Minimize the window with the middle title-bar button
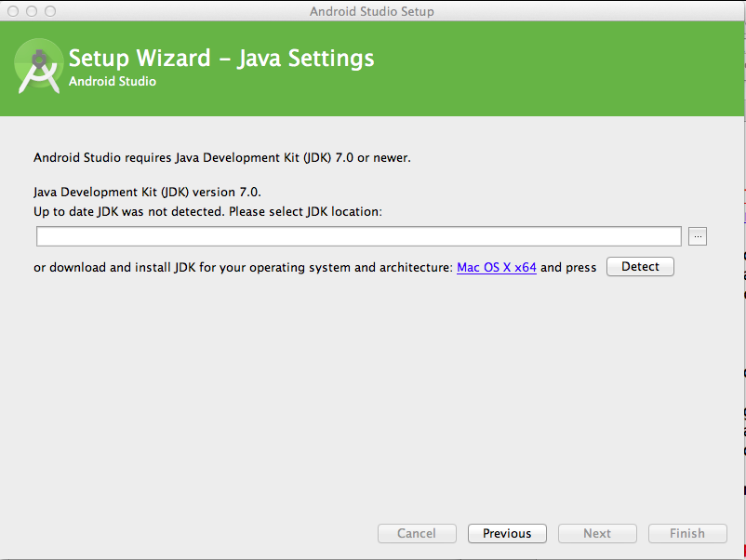The width and height of the screenshot is (746, 560). 32,11
